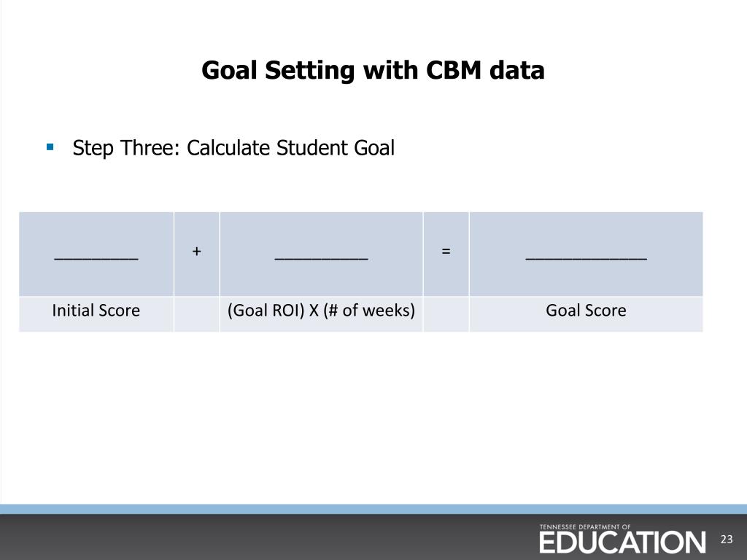This screenshot has width=747, height=560.
Task: Click the empty cell below the equals sign
Action: click(x=446, y=314)
